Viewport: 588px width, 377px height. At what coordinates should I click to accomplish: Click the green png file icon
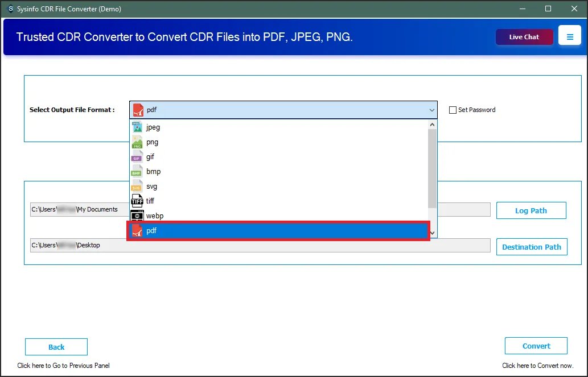coord(137,142)
